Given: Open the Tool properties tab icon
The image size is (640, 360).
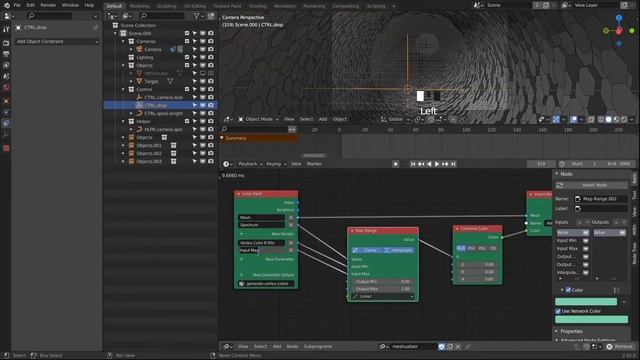Looking at the screenshot, I should point(6,29).
